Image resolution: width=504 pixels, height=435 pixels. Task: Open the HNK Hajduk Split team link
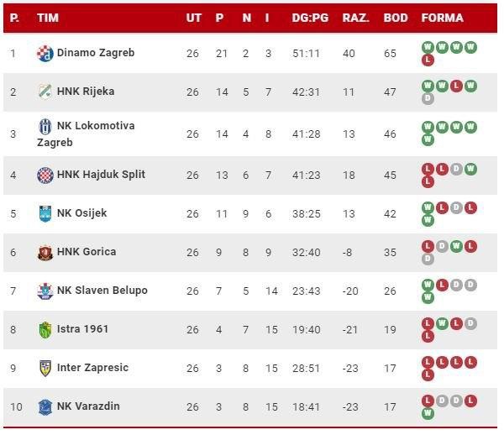click(101, 175)
